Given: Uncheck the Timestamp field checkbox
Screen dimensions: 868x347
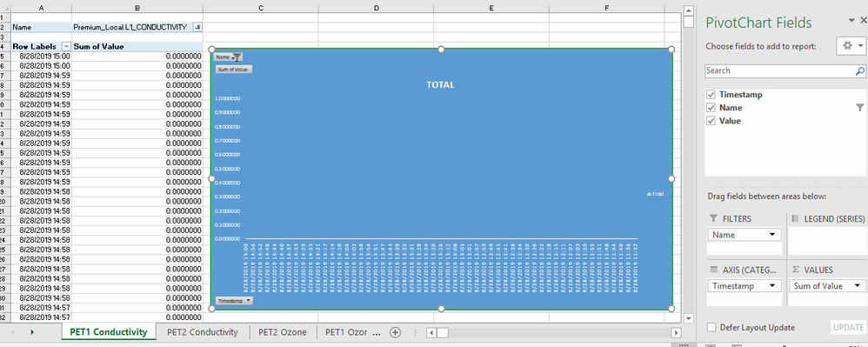Looking at the screenshot, I should click(711, 95).
